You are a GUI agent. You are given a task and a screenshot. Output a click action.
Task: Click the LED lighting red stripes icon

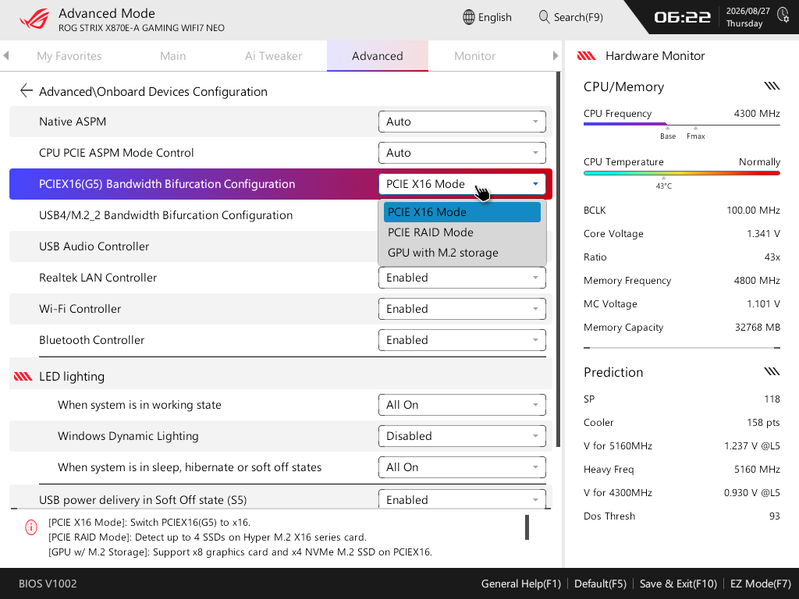[x=23, y=376]
